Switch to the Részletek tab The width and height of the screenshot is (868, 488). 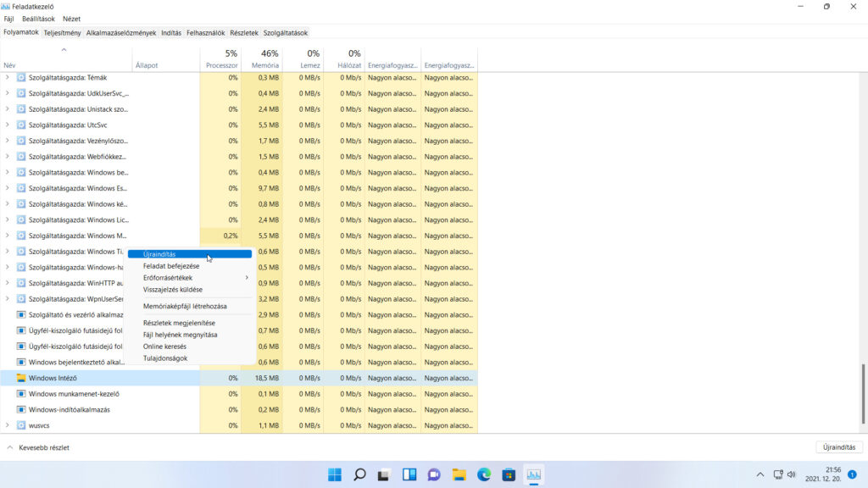pos(244,33)
